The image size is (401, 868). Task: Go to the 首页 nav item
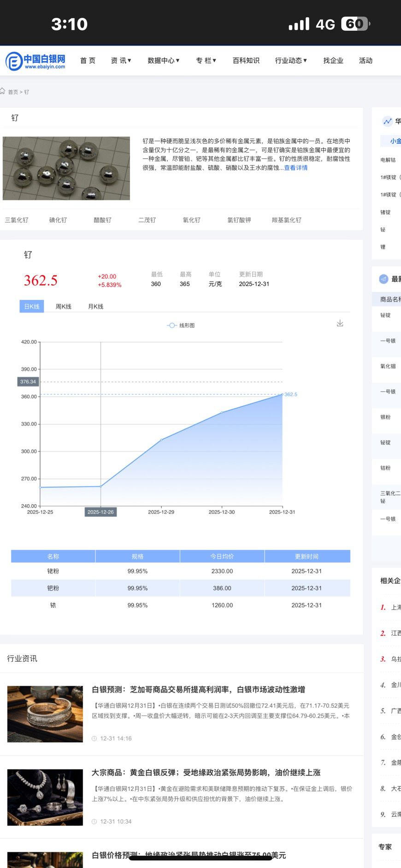(x=88, y=60)
